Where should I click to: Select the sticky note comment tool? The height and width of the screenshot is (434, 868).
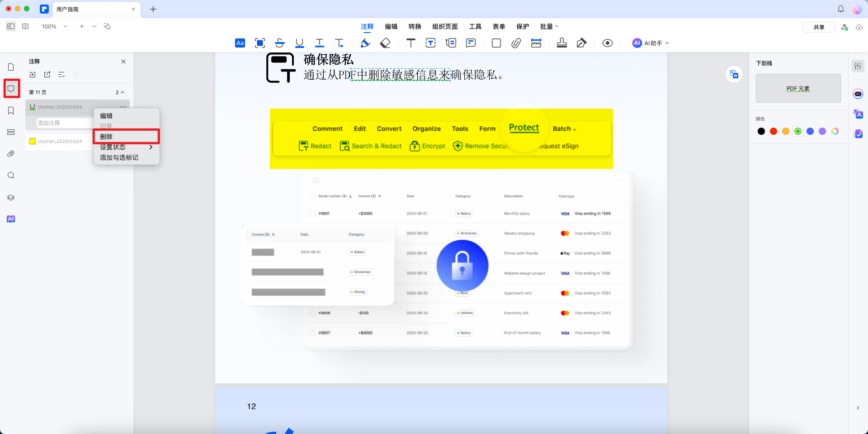pos(471,43)
